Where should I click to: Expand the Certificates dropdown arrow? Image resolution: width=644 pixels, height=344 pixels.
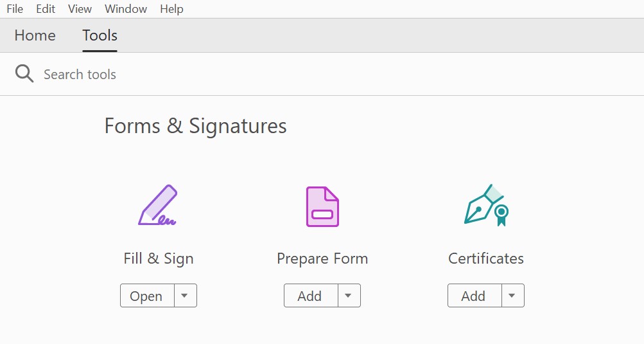[x=512, y=296]
